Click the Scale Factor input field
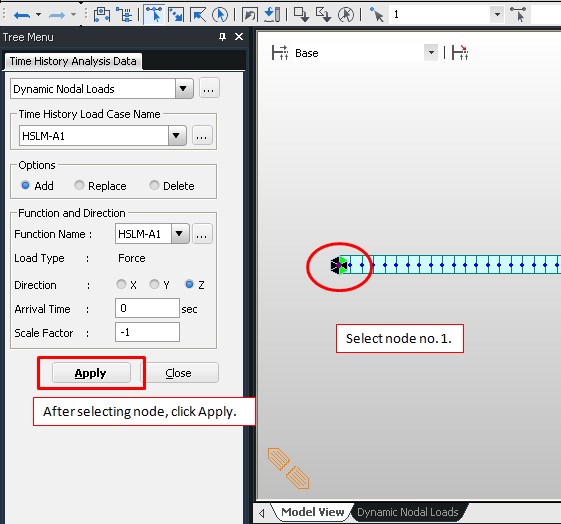Screen dimensions: 561x524 pos(147,332)
